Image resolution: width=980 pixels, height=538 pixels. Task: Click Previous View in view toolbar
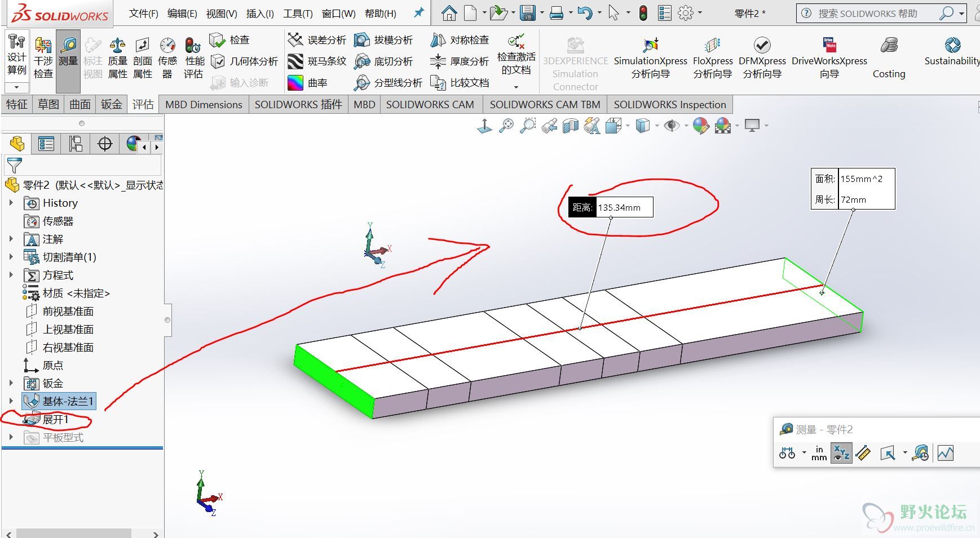click(x=549, y=126)
